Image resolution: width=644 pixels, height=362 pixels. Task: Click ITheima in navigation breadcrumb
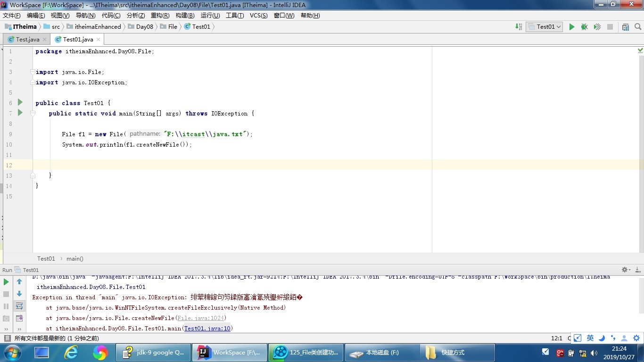tap(21, 27)
